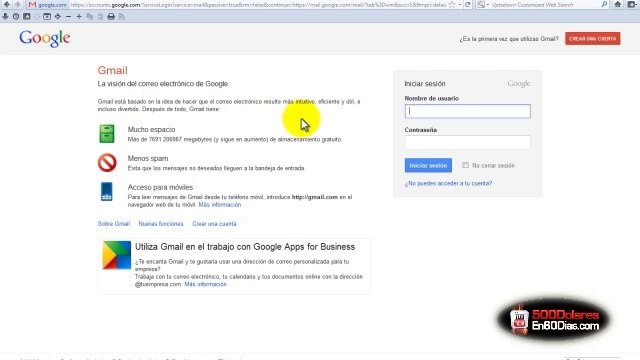Image resolution: width=640 pixels, height=360 pixels.
Task: Click the RSS feed subscribe icon
Action: pyautogui.click(x=122, y=17)
